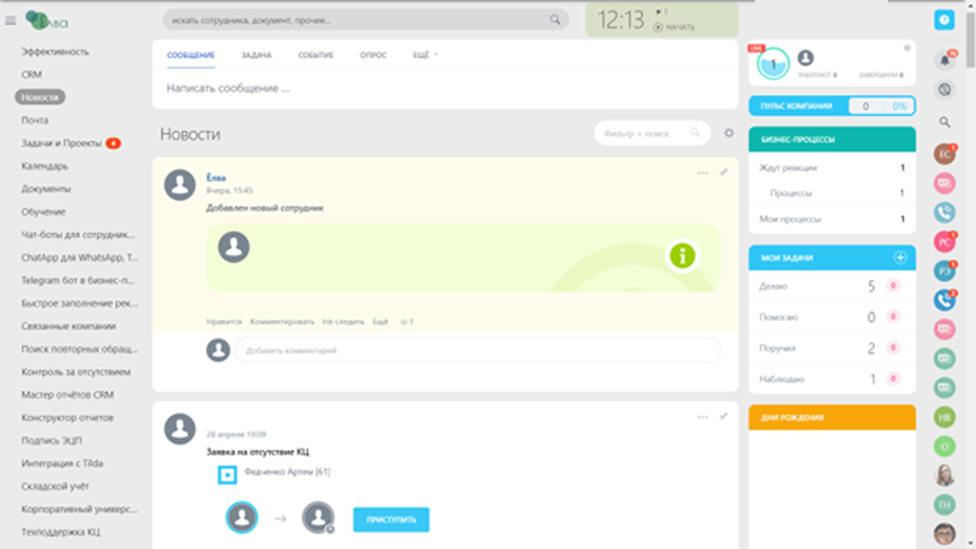
Task: Click the PC contact avatar
Action: click(944, 242)
